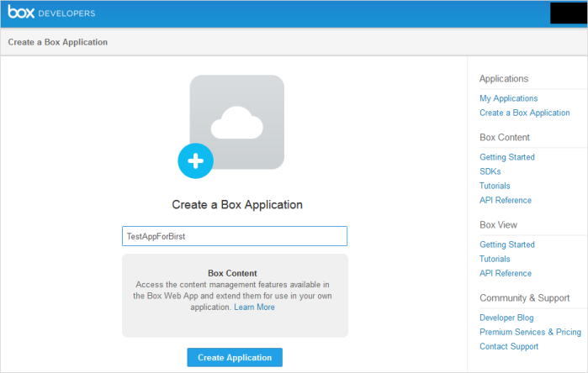Click the Box Developers logo

tap(51, 13)
